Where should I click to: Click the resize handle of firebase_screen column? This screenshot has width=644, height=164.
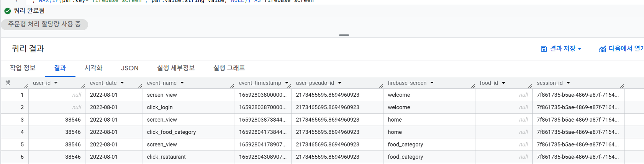pos(473,86)
